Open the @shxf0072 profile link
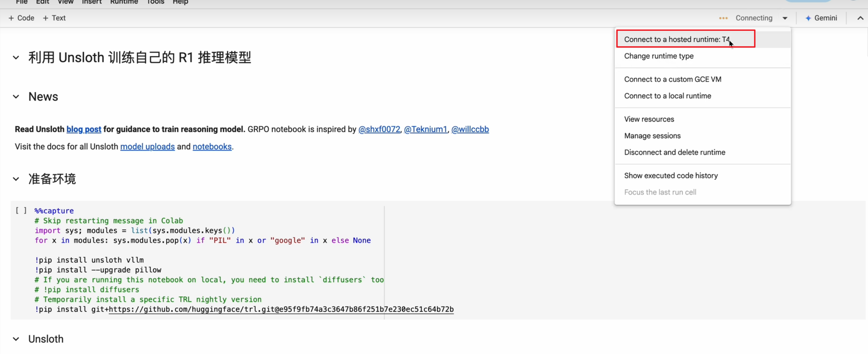The height and width of the screenshot is (354, 868). coord(379,129)
